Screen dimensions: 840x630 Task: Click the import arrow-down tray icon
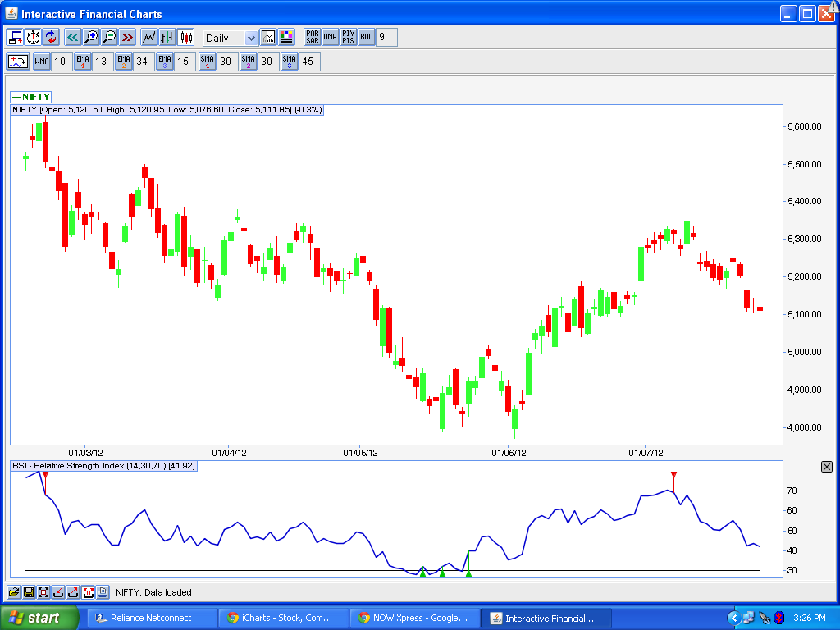tap(58, 592)
